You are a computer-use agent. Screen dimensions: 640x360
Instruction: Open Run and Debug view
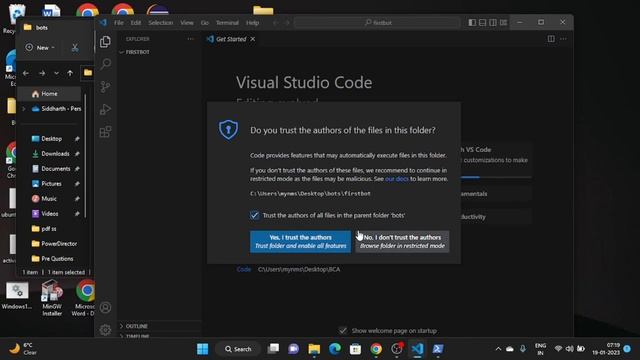[x=105, y=109]
